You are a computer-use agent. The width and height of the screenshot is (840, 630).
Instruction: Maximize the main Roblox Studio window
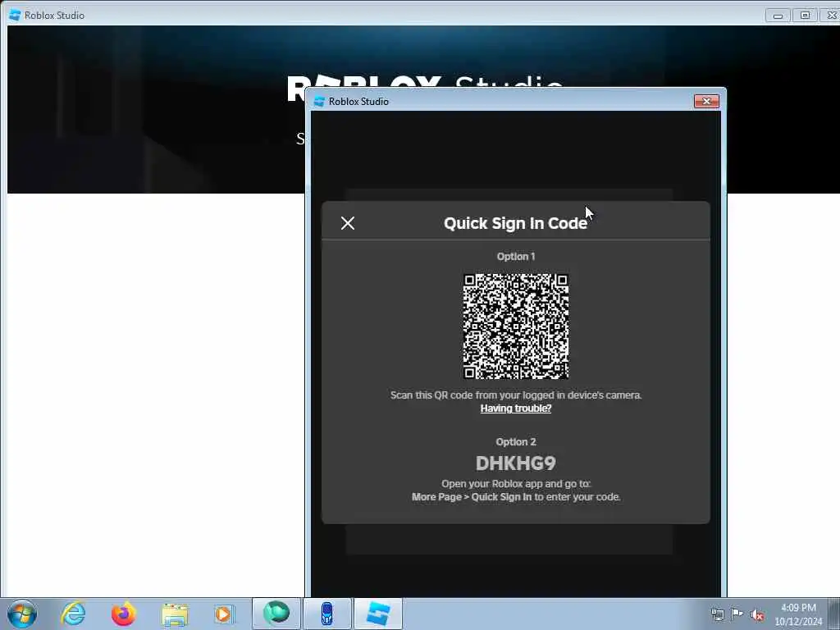click(805, 16)
